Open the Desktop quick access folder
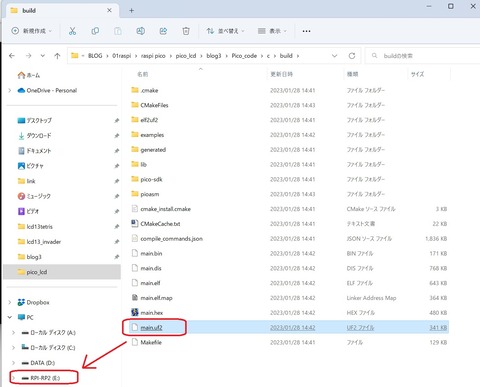This screenshot has width=480, height=387. tap(35, 120)
